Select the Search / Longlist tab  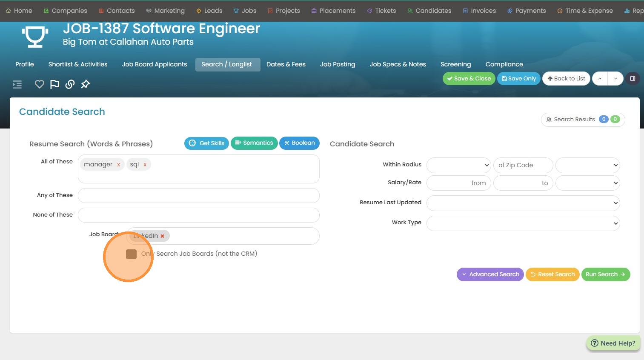point(228,65)
